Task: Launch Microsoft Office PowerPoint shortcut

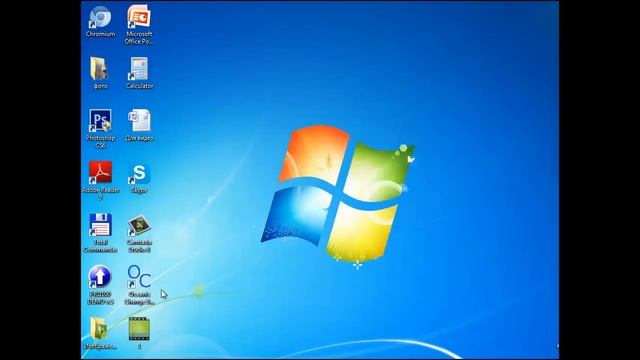Action: pyautogui.click(x=139, y=17)
